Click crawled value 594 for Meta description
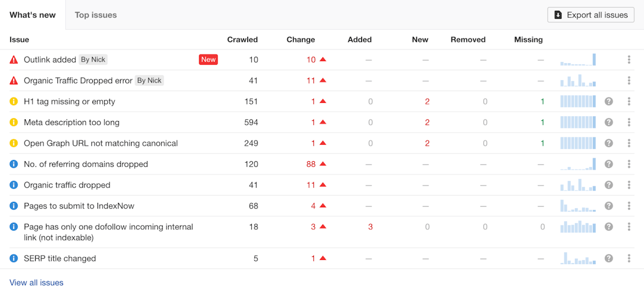 (x=251, y=122)
